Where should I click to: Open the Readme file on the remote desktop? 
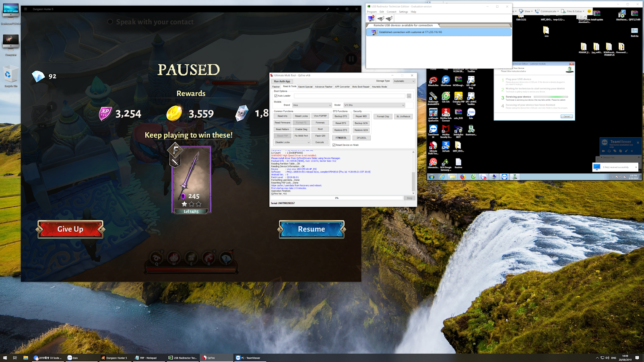(x=458, y=163)
